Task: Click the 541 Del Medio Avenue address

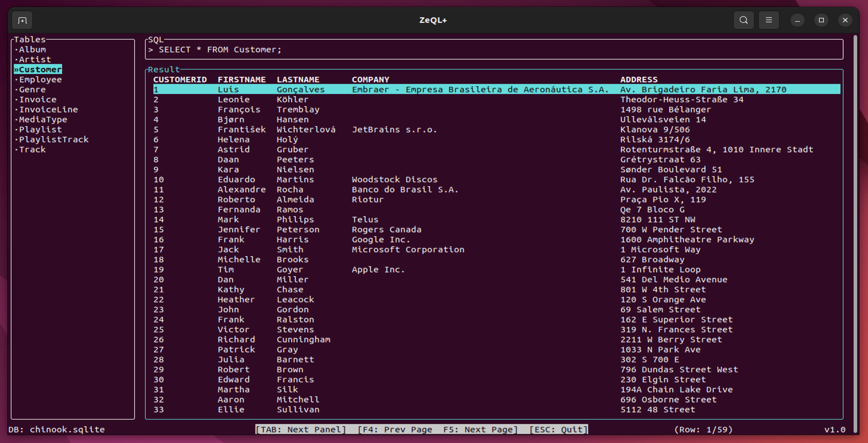Action: point(674,280)
